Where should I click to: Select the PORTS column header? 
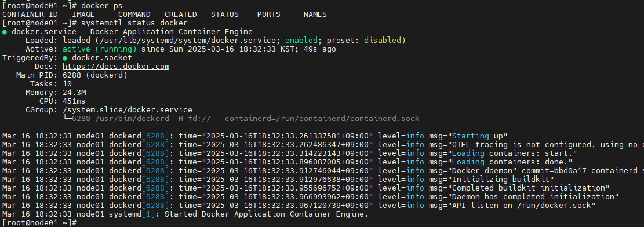(269, 14)
